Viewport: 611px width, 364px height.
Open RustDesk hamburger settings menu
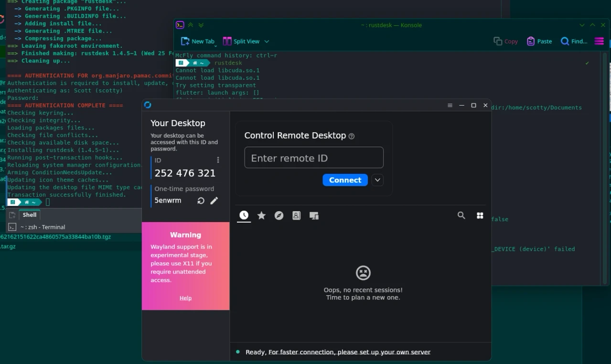tap(450, 105)
